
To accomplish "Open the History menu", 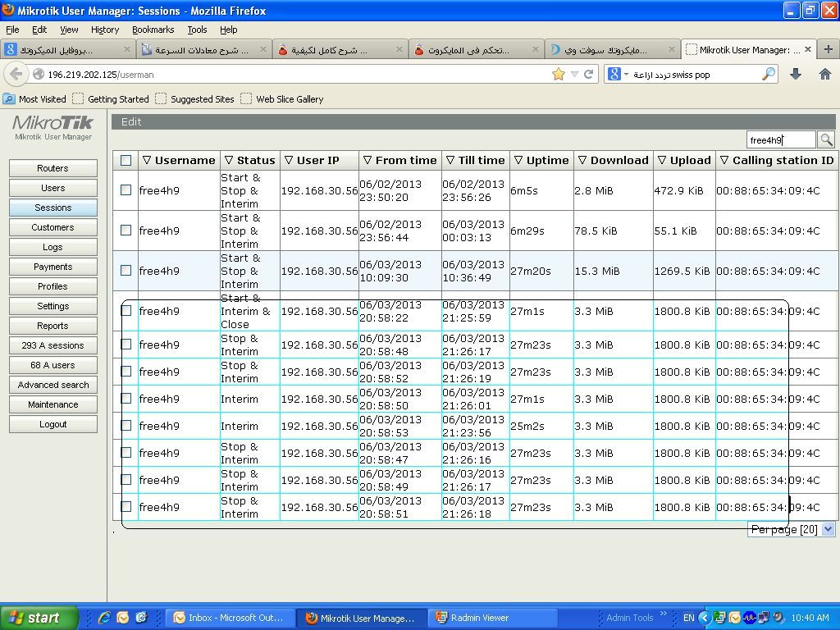I will coord(104,30).
